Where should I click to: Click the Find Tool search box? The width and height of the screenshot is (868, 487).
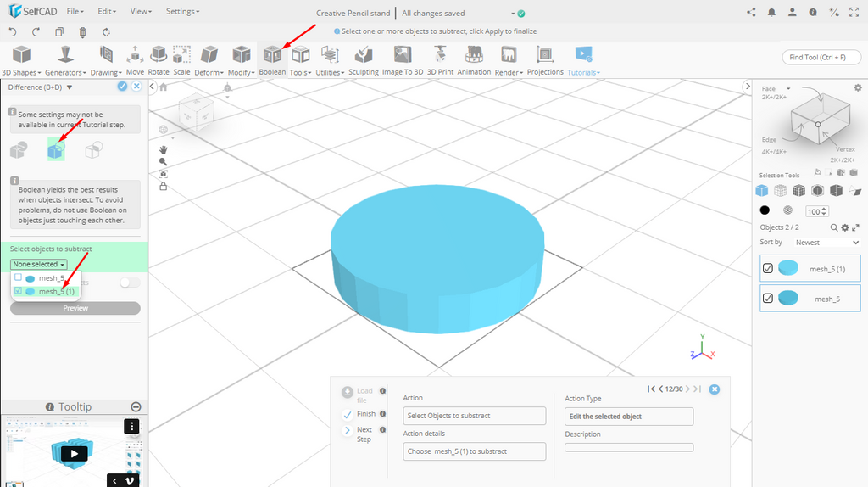(x=821, y=57)
